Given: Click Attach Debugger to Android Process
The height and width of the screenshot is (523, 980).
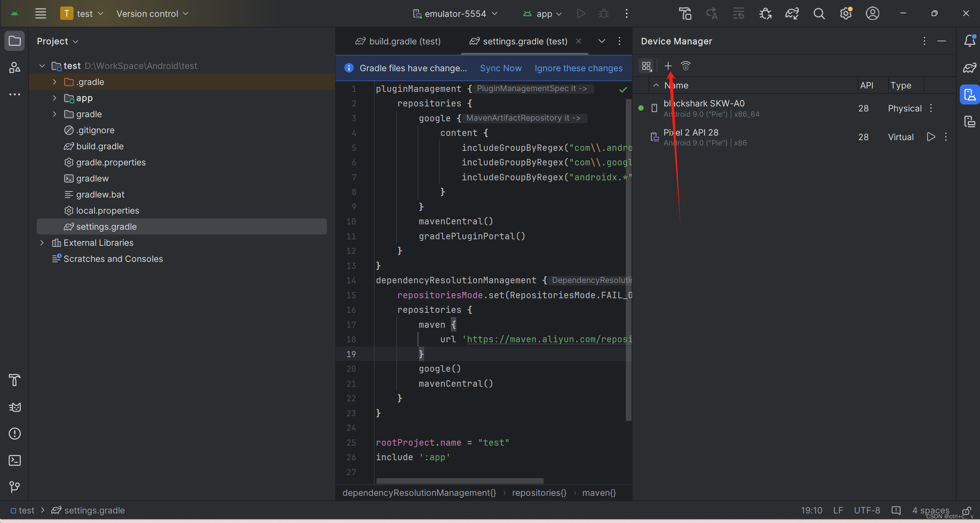Looking at the screenshot, I should click(765, 14).
